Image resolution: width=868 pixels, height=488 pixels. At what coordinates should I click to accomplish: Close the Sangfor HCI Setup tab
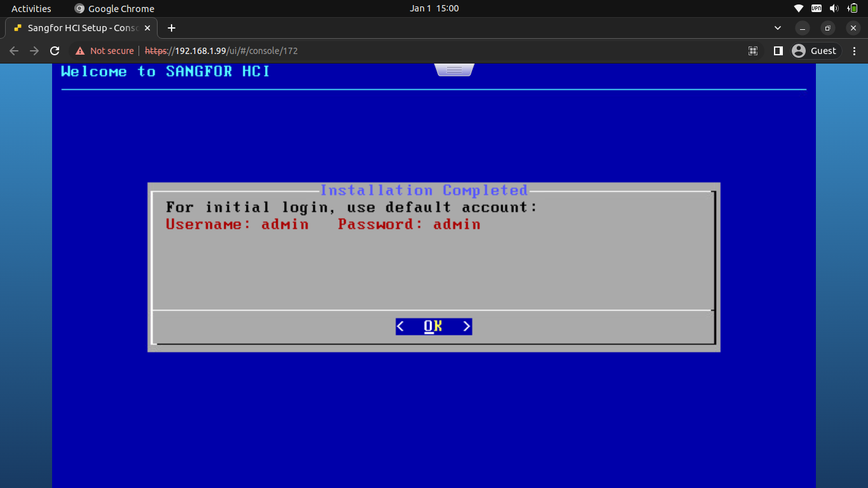point(148,28)
